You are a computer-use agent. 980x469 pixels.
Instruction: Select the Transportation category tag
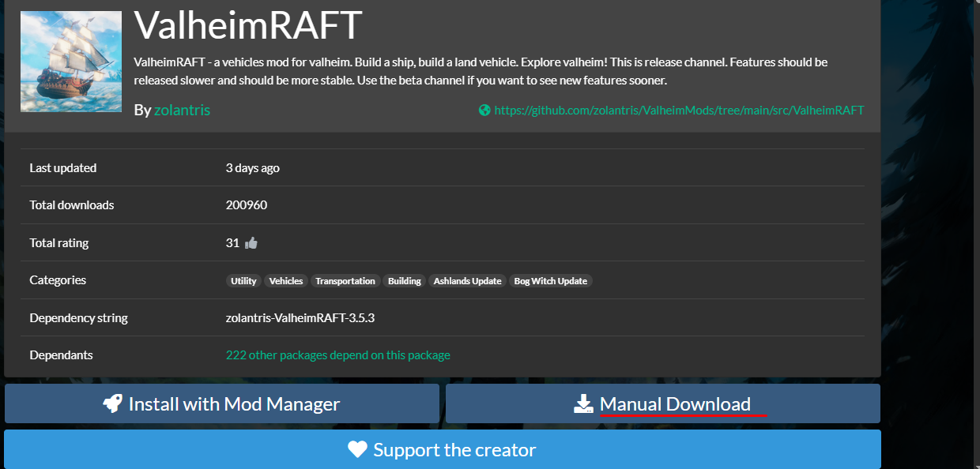click(x=345, y=281)
